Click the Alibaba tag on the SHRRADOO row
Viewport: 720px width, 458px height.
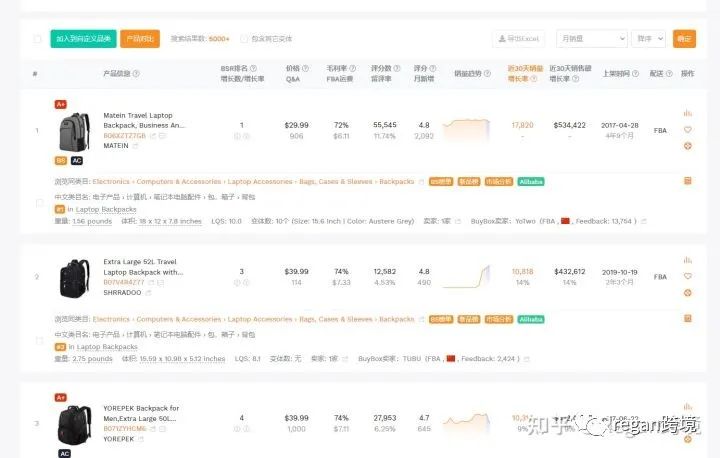531,319
